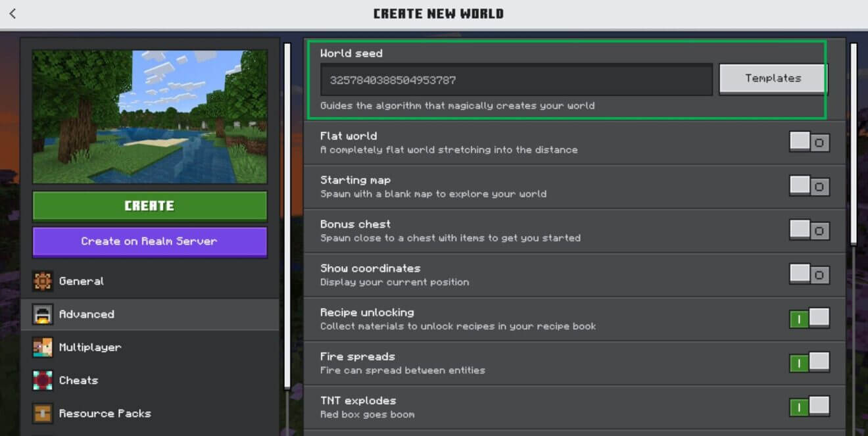Screen dimensions: 868x436
Task: Click the Resource Packs chest icon
Action: [43, 413]
